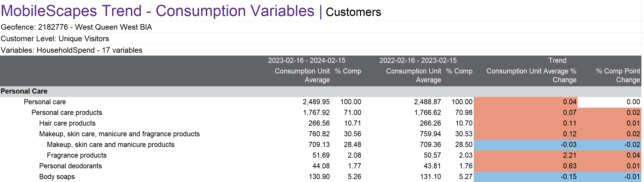The width and height of the screenshot is (644, 182).
Task: Select the blue -0.01 comp point cell
Action: 610,177
